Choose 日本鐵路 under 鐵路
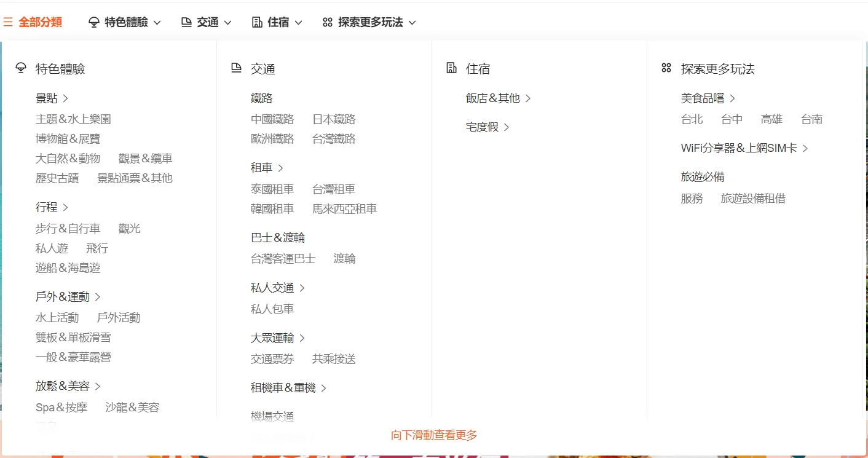Screen dimensions: 868x458 point(334,119)
